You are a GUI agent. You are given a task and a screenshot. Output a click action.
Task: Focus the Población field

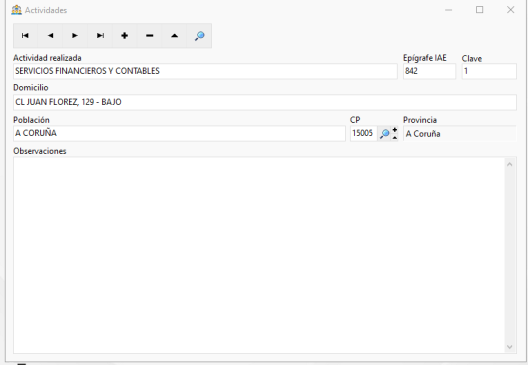(179, 133)
